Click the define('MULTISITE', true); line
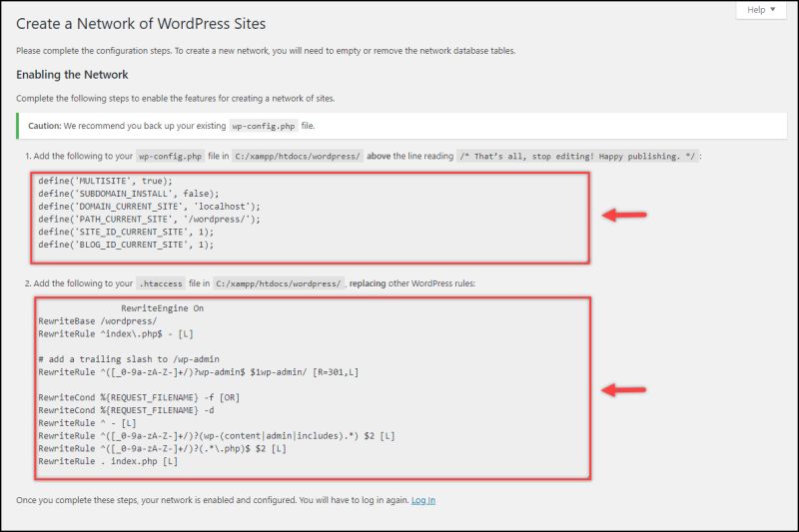 point(106,182)
